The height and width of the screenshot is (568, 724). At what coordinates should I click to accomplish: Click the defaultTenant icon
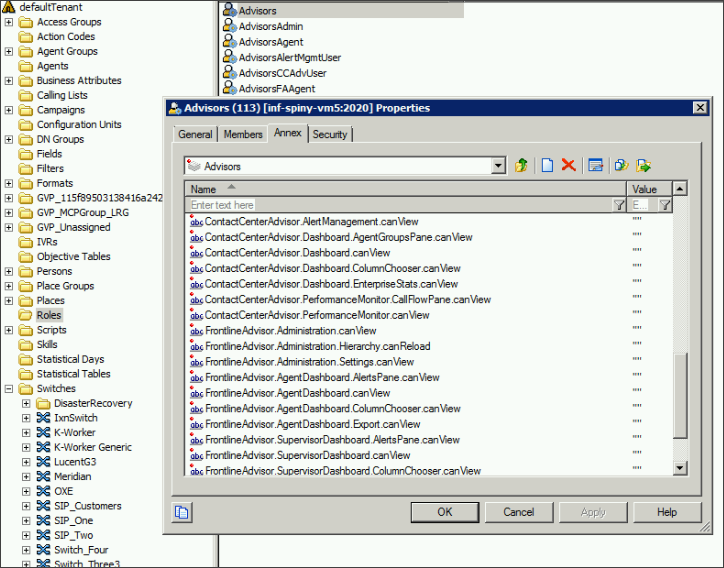(8, 7)
